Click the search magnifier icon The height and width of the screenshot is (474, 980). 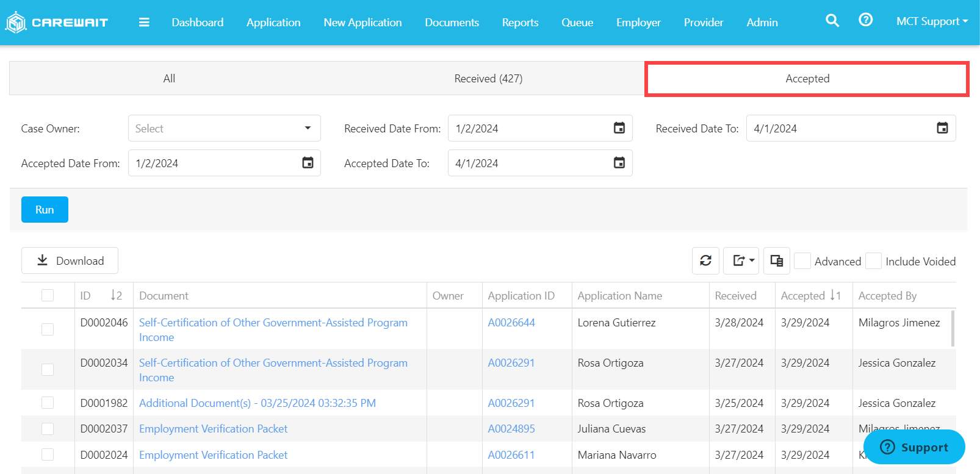pyautogui.click(x=832, y=21)
